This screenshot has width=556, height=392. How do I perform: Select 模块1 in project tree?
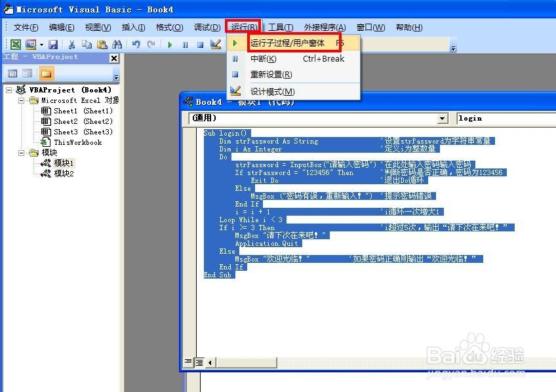point(64,163)
